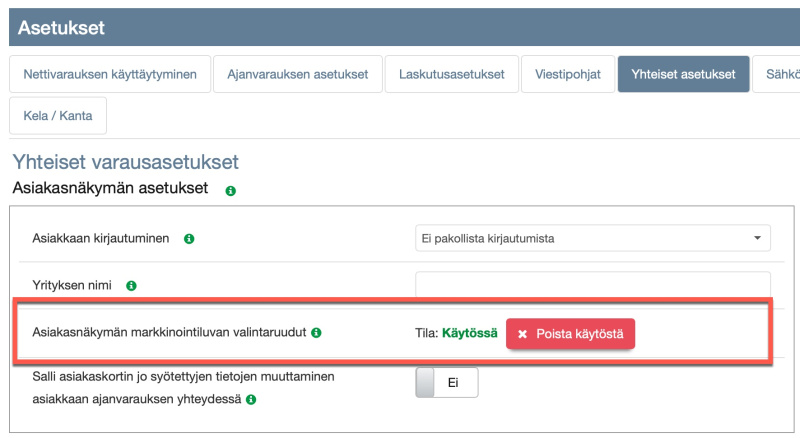The width and height of the screenshot is (800, 438).
Task: Click info icon next to Yrityksen nimi
Action: coord(131,286)
